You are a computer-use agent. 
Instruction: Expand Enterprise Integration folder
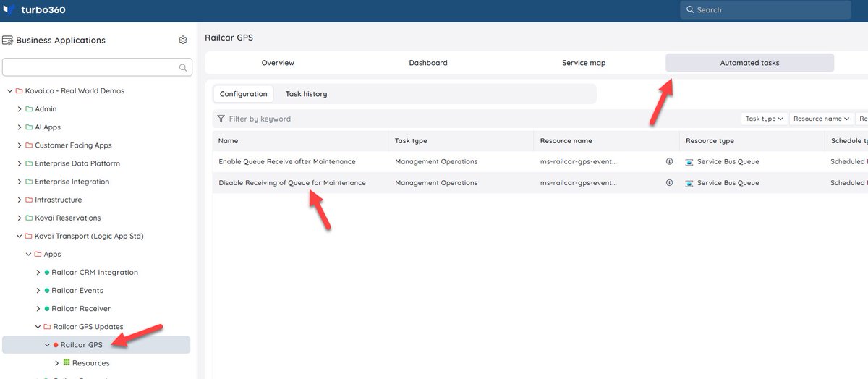pos(20,182)
